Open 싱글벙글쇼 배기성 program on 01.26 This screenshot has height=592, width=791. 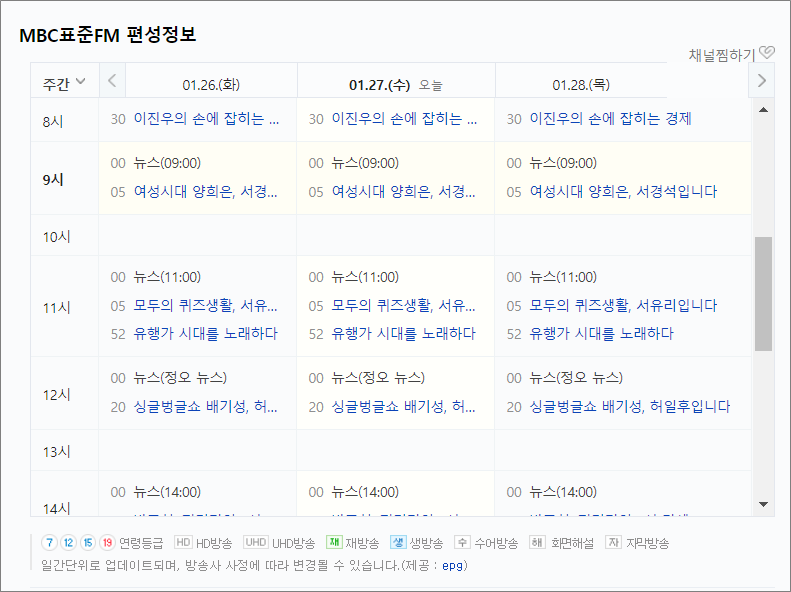(x=205, y=407)
